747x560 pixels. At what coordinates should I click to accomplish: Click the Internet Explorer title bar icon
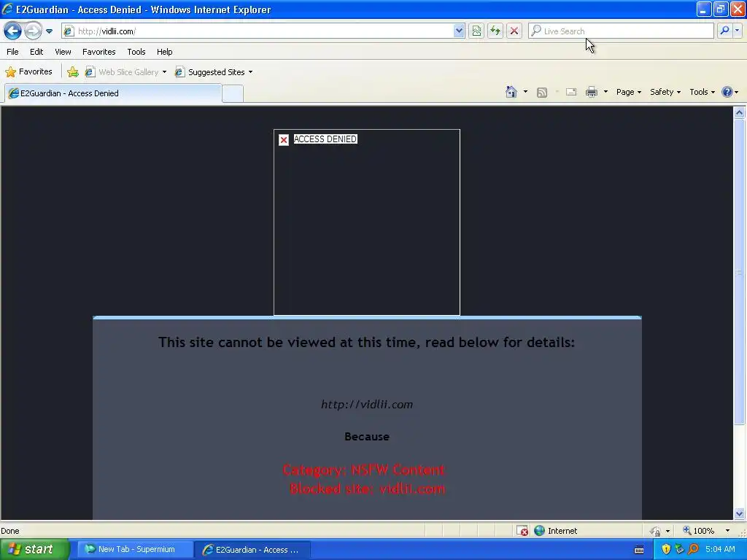pos(7,9)
